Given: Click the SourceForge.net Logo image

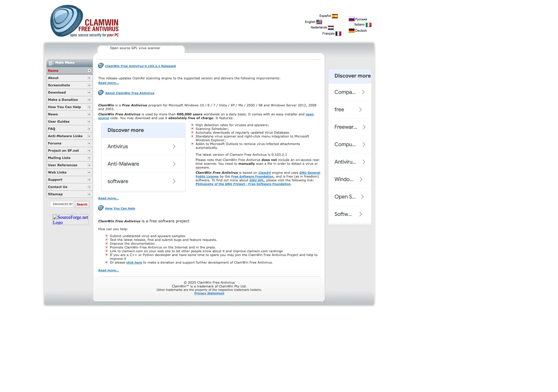Looking at the screenshot, I should pyautogui.click(x=70, y=220).
